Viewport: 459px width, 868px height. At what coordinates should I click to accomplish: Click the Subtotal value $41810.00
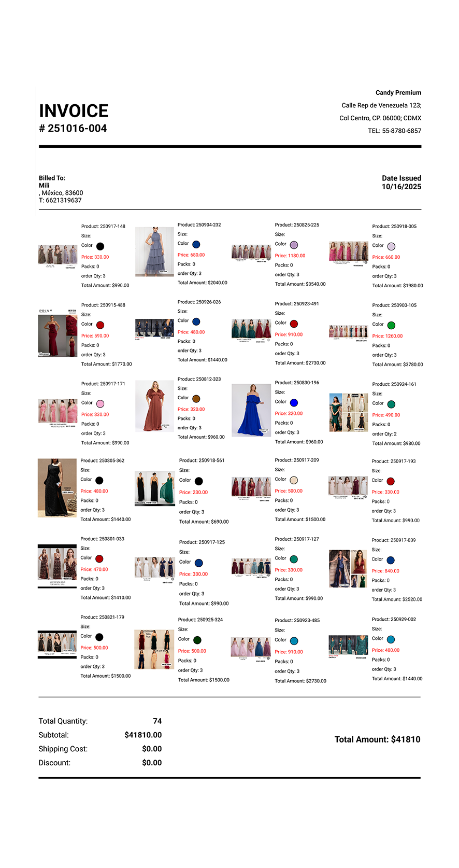coord(143,735)
